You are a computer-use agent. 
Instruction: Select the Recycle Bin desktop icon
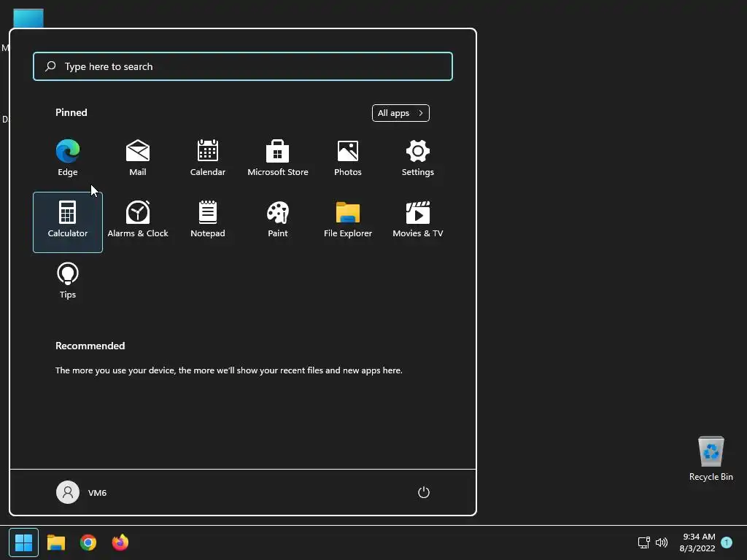[x=711, y=459]
